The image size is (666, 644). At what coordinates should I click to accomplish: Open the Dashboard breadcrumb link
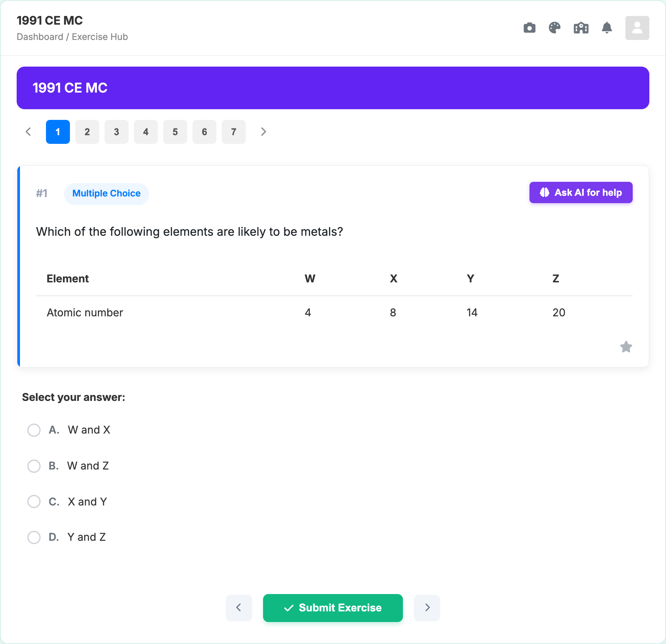[40, 37]
